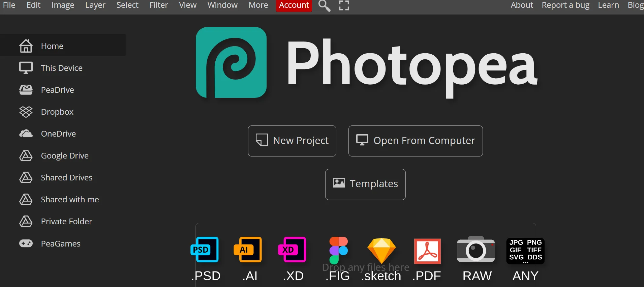
Task: Click the .XD label text
Action: click(x=293, y=276)
